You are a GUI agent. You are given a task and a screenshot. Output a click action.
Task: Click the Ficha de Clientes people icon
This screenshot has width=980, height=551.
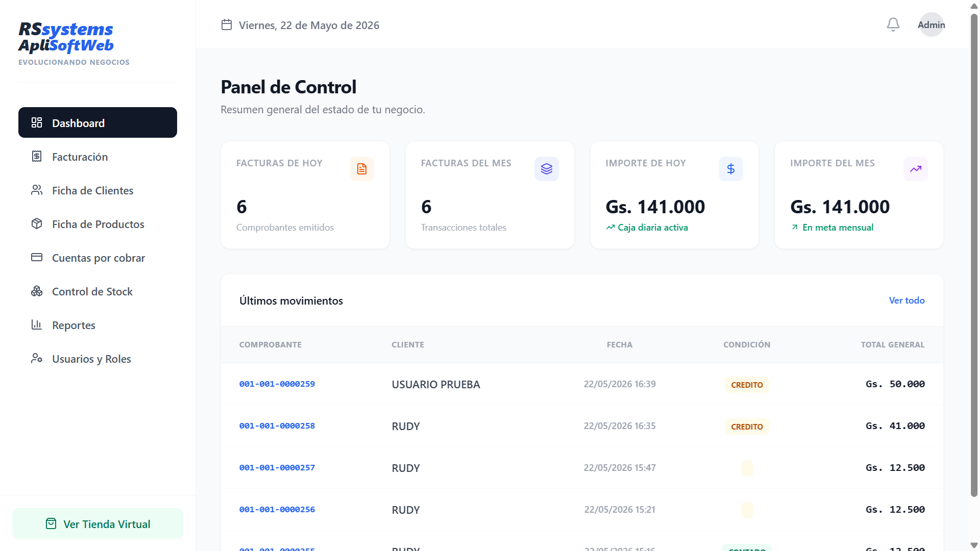point(37,190)
